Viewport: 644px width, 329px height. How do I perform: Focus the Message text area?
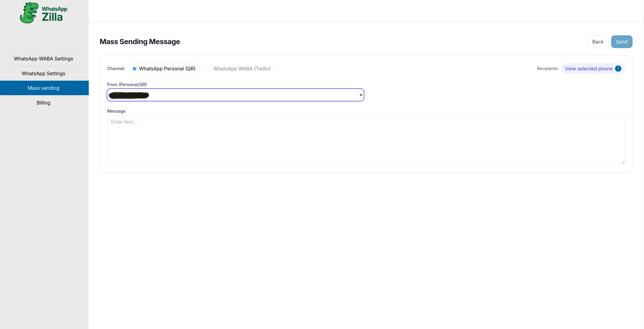pyautogui.click(x=366, y=140)
